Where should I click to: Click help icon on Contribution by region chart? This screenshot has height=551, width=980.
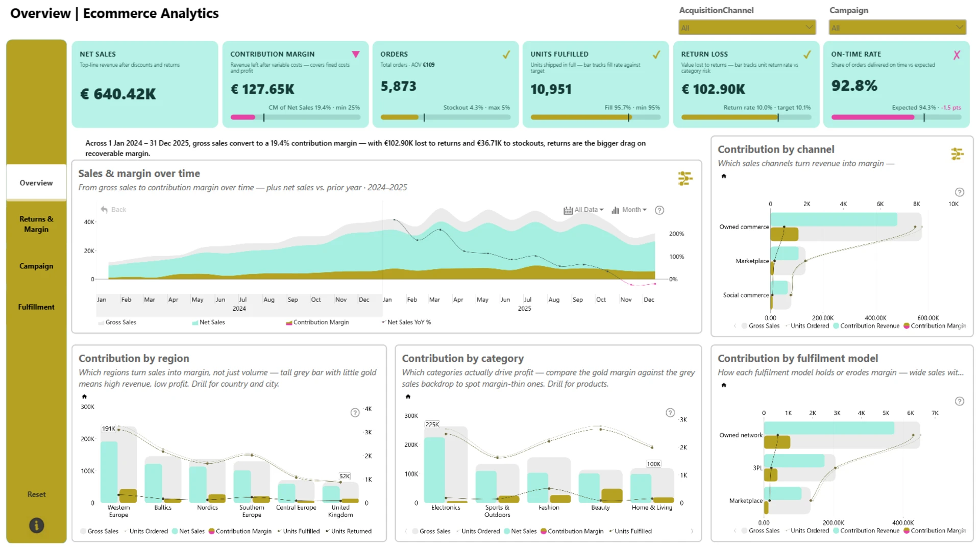pyautogui.click(x=355, y=413)
